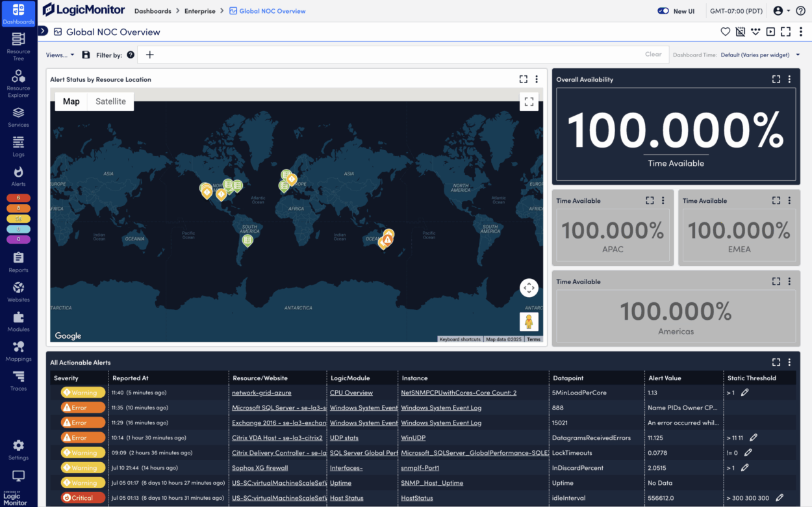Open the EMEA widget options menu
812x507 pixels.
pos(789,201)
